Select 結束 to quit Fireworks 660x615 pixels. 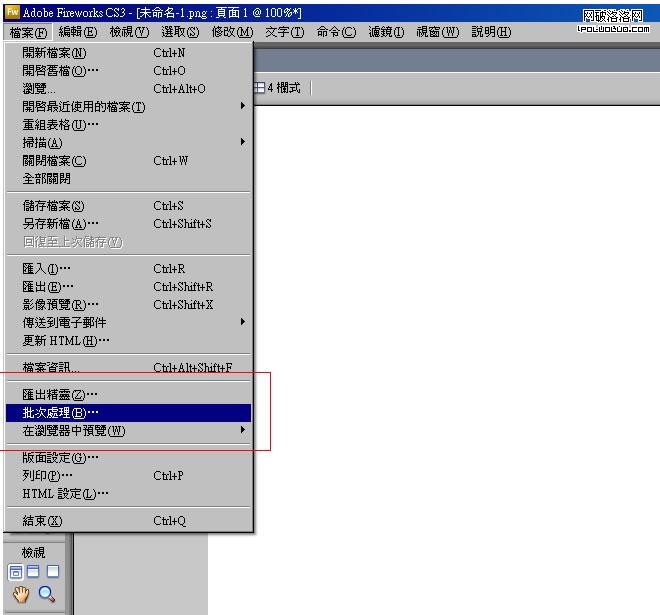[x=42, y=521]
